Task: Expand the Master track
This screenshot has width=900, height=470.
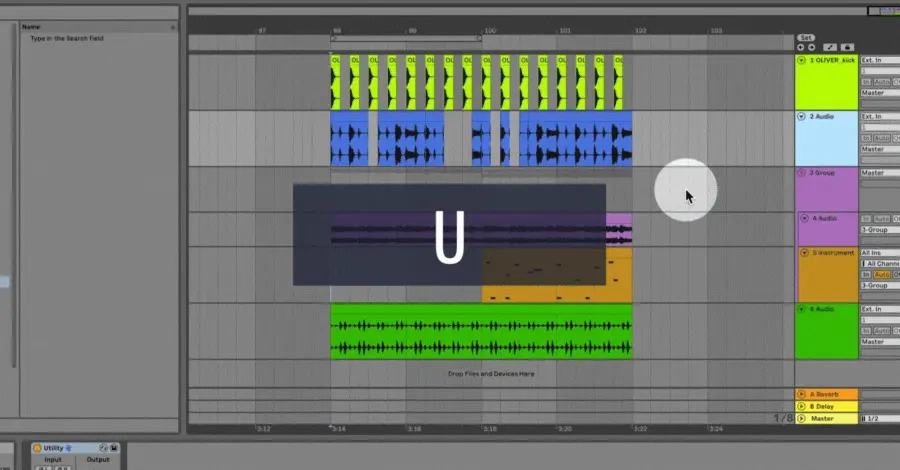Action: click(801, 418)
